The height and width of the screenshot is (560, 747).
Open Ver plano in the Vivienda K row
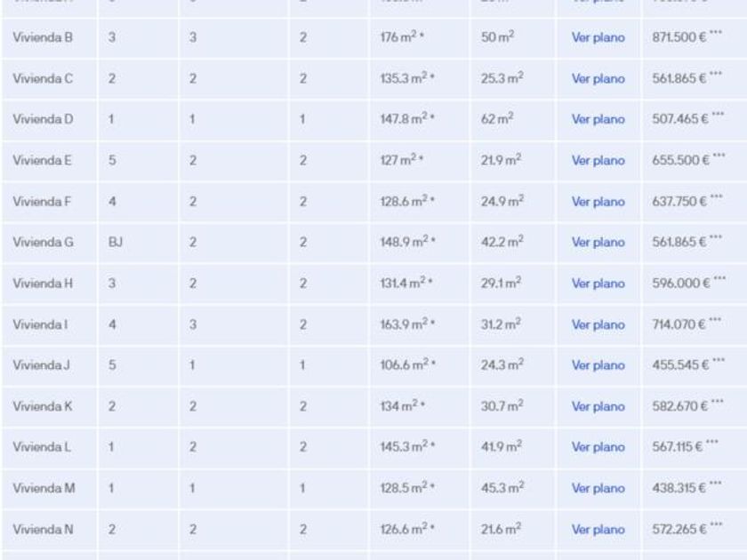[598, 406]
